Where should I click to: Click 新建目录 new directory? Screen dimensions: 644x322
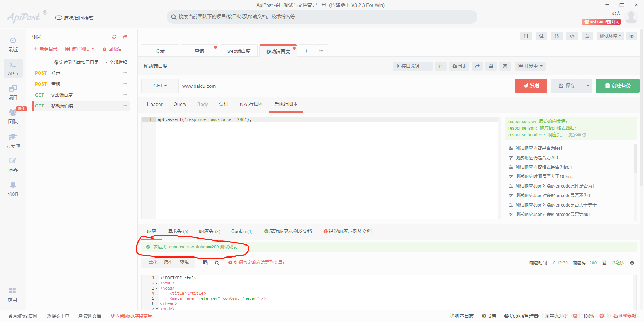click(46, 49)
